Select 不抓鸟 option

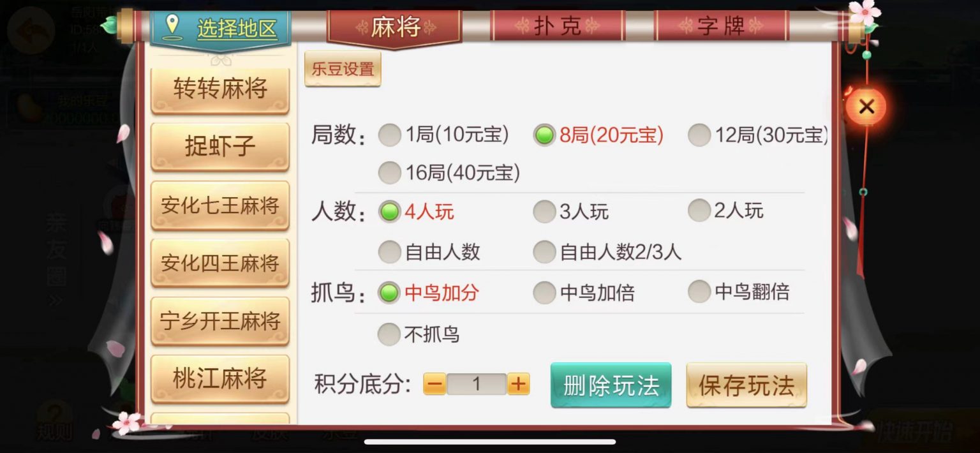[x=419, y=334]
